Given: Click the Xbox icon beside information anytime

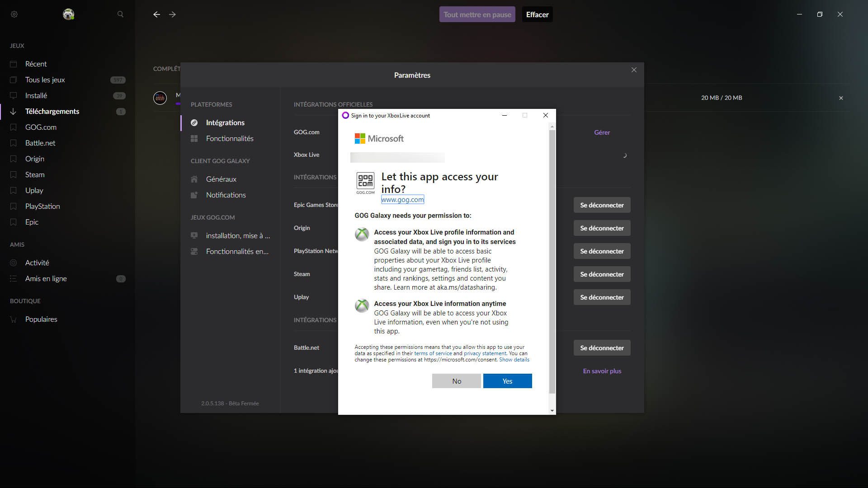Looking at the screenshot, I should [362, 306].
